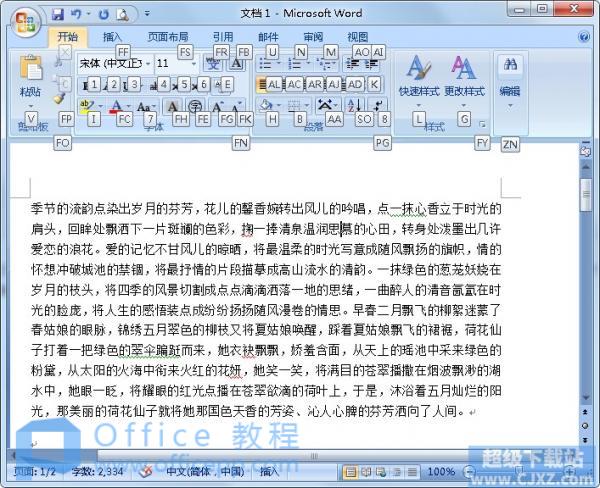Expand the 宋体 font name dropdown
The width and height of the screenshot is (600, 488).
[x=147, y=63]
